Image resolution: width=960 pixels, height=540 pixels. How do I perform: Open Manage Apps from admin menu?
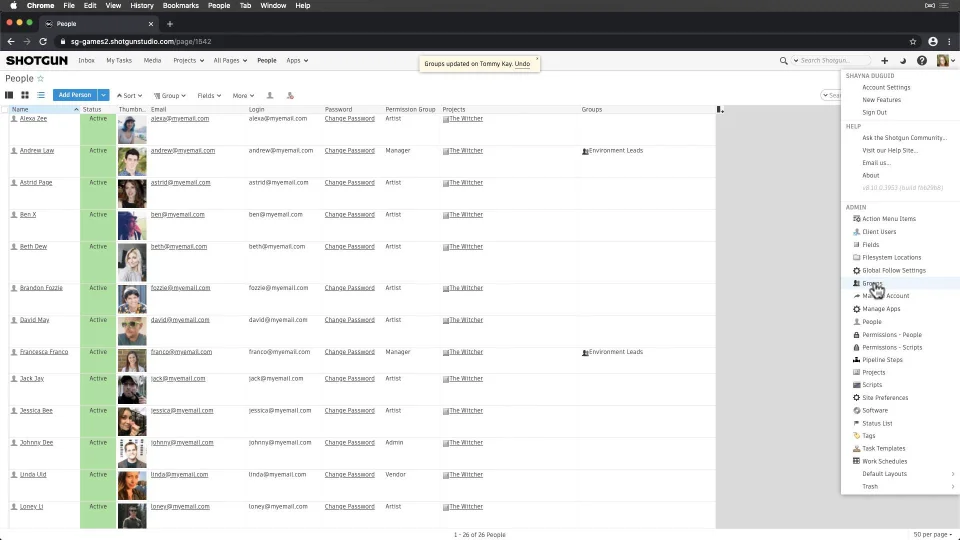pyautogui.click(x=881, y=309)
